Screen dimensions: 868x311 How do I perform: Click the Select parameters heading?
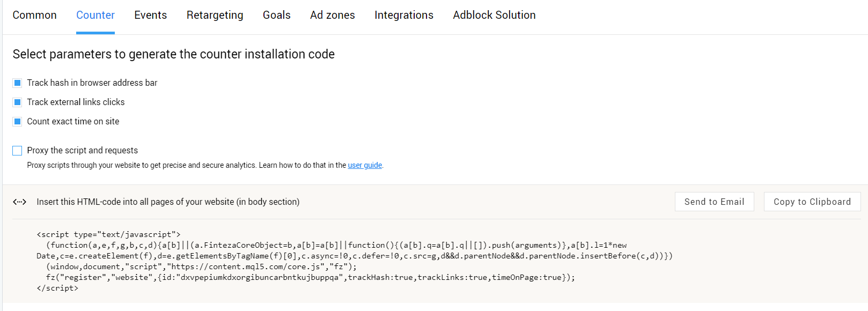pos(174,54)
